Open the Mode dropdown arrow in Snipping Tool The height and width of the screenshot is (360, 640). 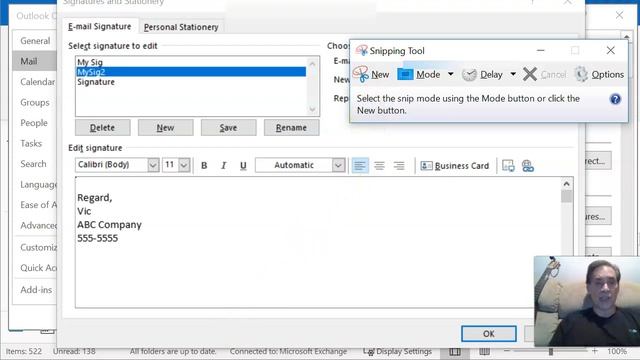[451, 74]
